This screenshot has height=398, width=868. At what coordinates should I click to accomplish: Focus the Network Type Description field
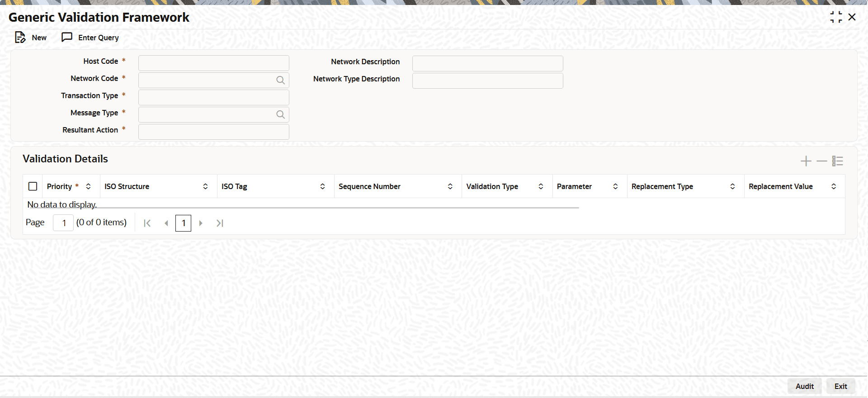[x=488, y=81]
